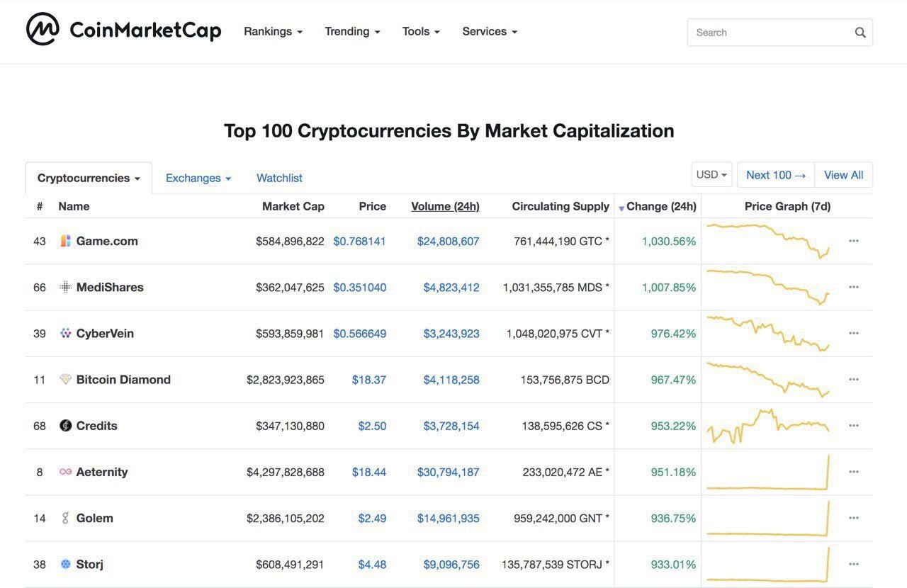Click the Game.com coin icon

tap(65, 241)
